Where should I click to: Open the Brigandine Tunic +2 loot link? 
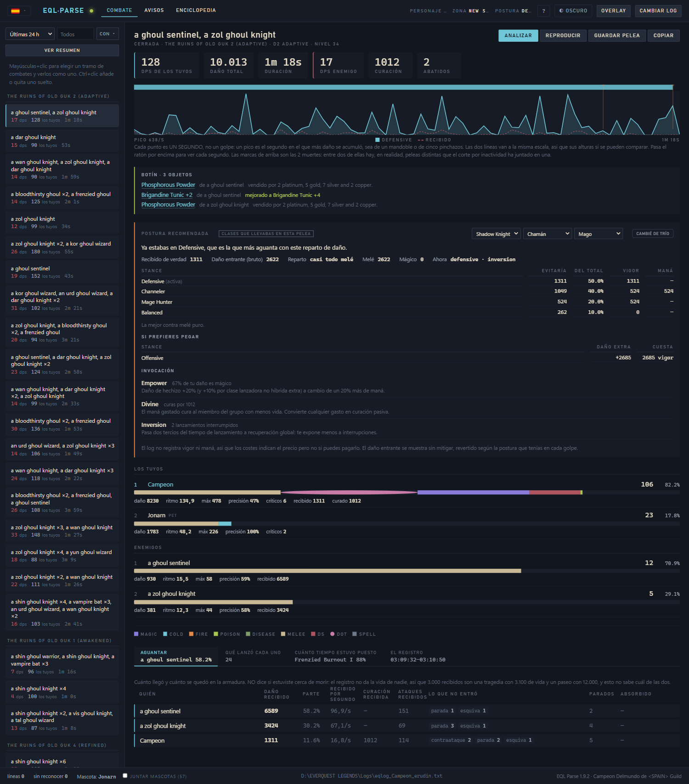[x=167, y=195]
